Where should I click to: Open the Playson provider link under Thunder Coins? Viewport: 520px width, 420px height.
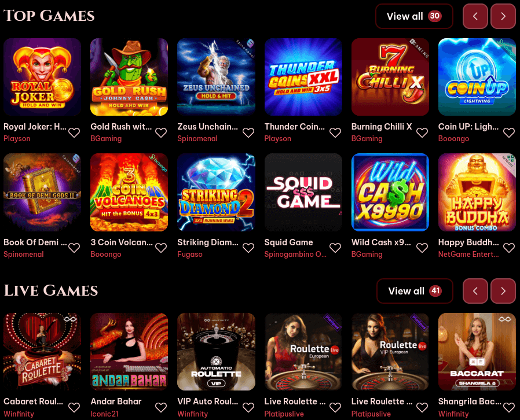277,139
